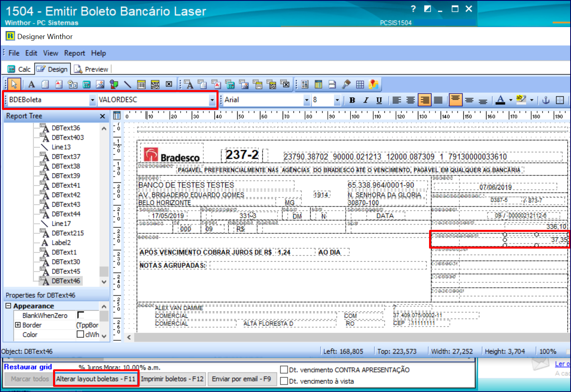Switch to the Preview tab
This screenshot has width=571, height=392.
coord(91,69)
